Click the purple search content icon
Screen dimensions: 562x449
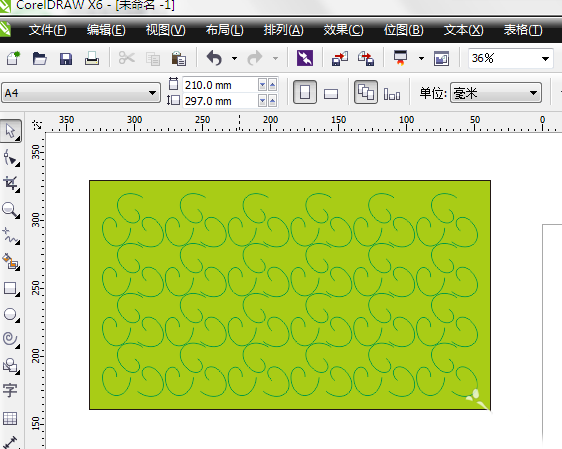coord(305,58)
